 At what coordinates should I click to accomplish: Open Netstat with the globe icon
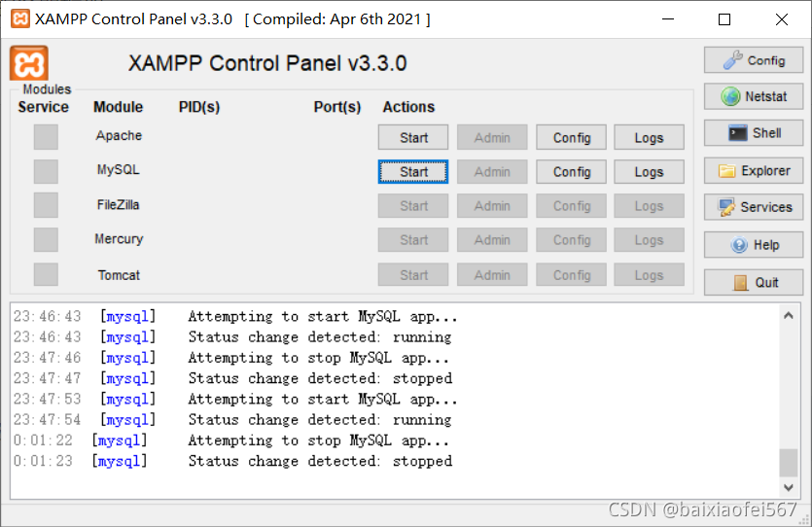click(x=754, y=96)
